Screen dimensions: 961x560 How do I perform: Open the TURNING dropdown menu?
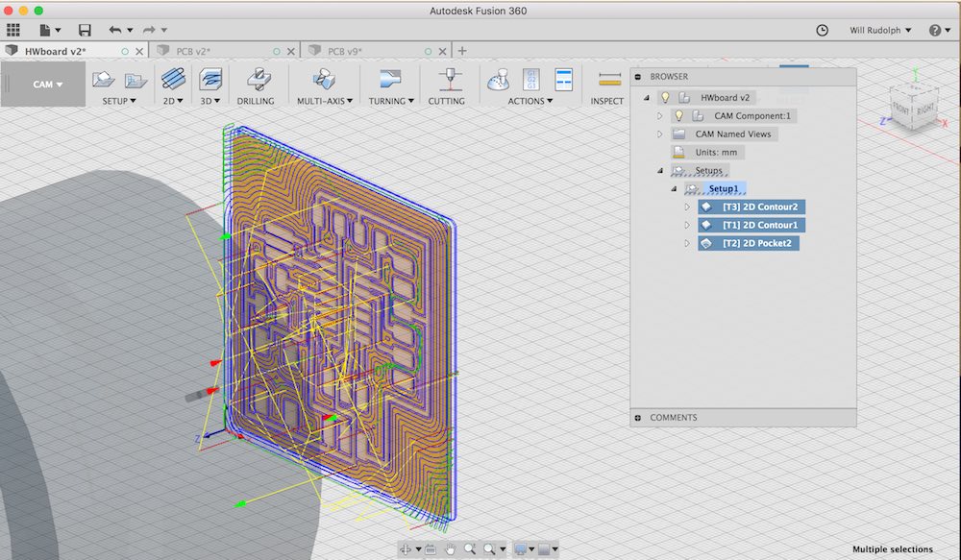point(391,101)
